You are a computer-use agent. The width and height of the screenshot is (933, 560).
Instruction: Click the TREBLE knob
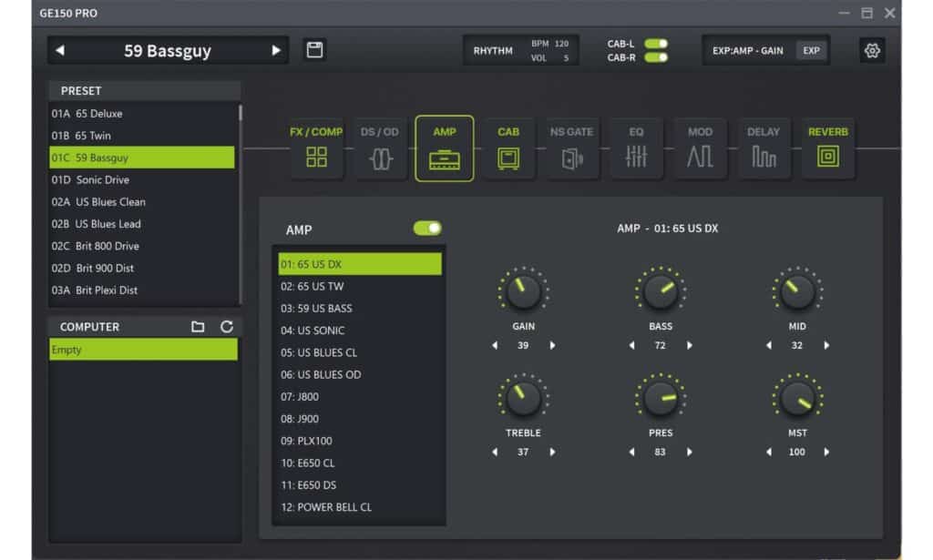(x=523, y=398)
